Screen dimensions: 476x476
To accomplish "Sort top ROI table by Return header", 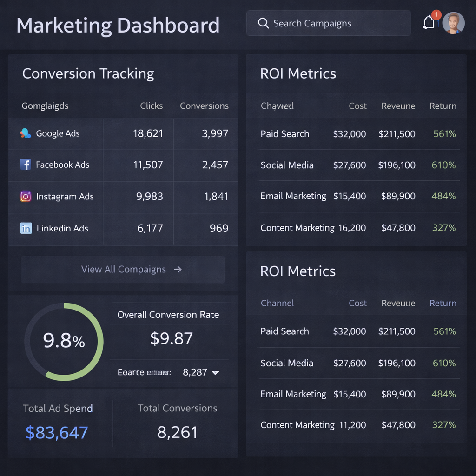I will coord(443,106).
